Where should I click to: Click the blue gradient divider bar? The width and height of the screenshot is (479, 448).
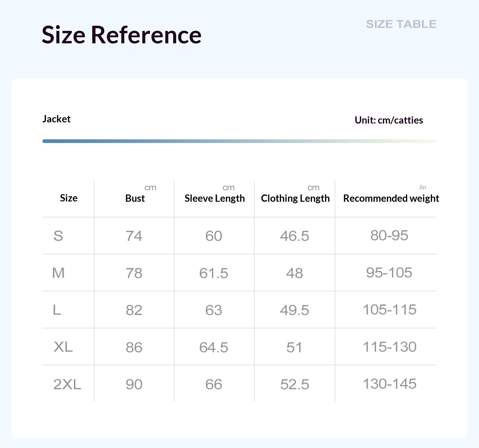pyautogui.click(x=239, y=141)
